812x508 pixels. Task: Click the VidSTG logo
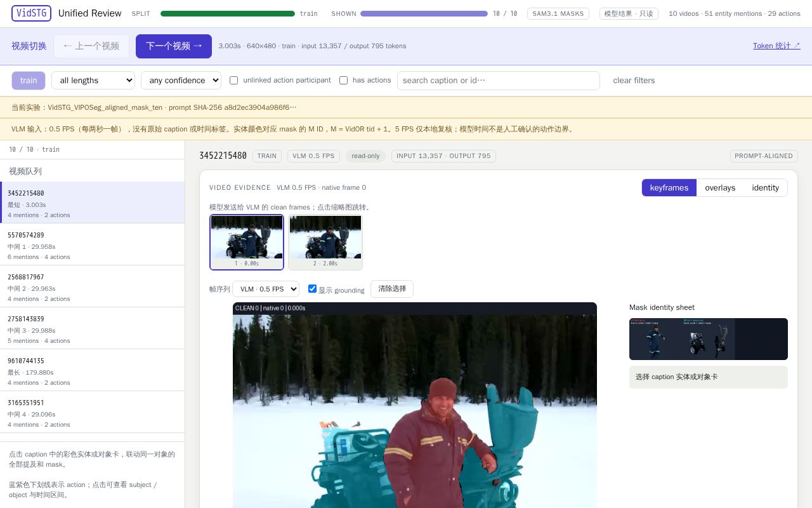pyautogui.click(x=31, y=13)
